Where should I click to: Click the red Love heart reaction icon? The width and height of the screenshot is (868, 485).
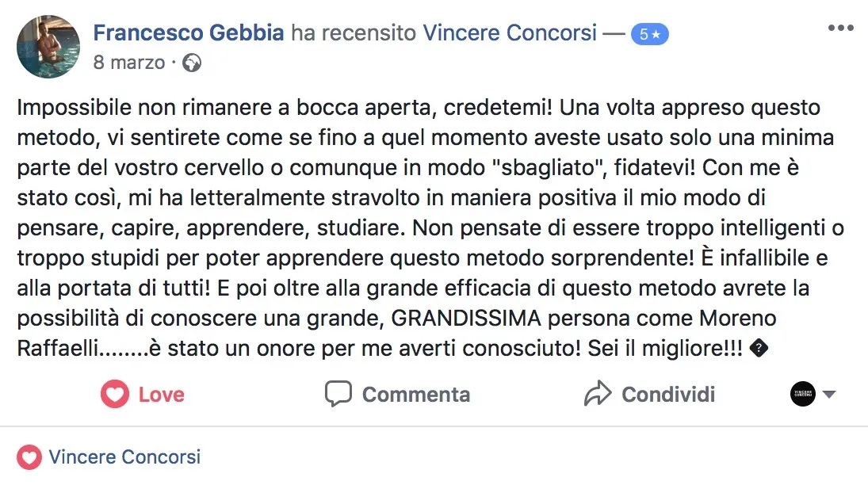pos(115,394)
